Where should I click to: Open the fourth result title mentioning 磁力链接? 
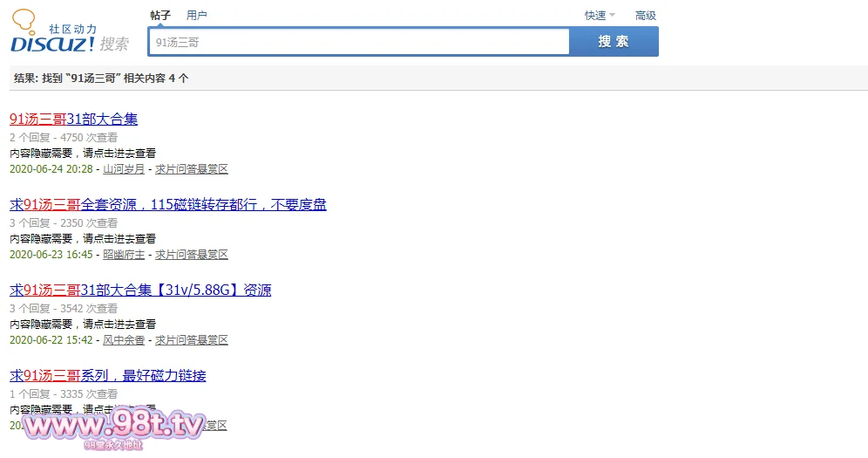(107, 376)
